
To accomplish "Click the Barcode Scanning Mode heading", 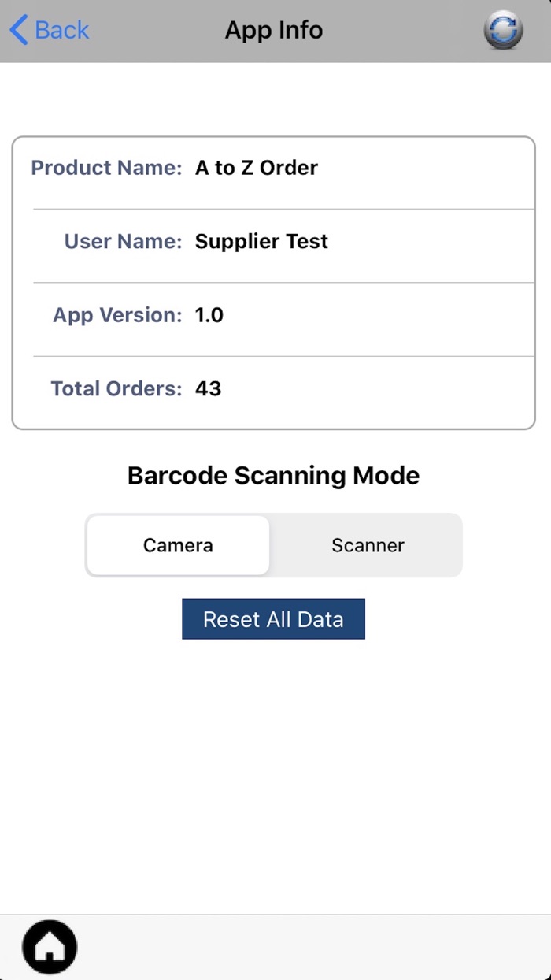I will coord(273,476).
